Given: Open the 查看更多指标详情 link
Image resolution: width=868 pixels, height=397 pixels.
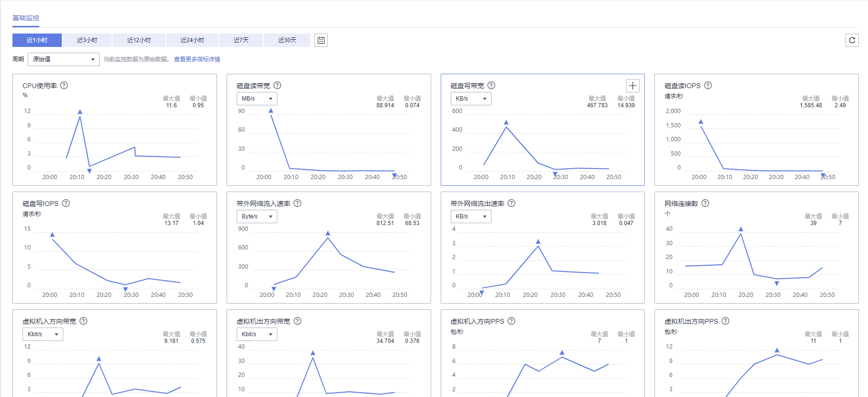Looking at the screenshot, I should (197, 59).
